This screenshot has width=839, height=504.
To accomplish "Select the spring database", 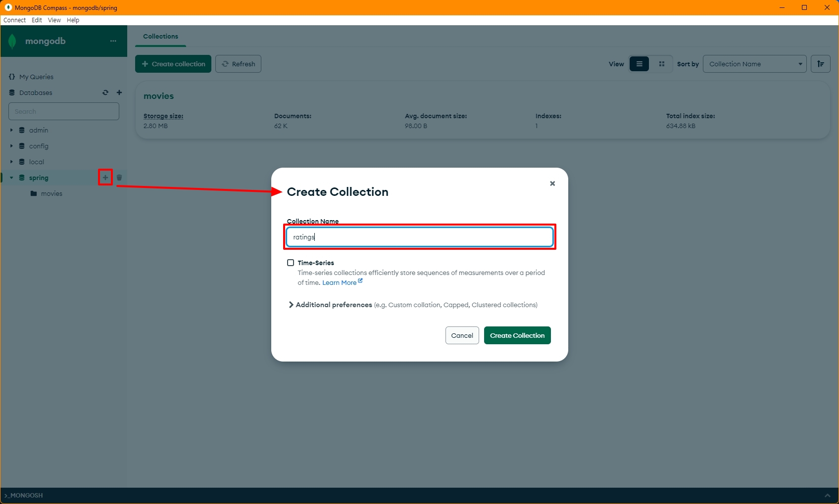I will (x=39, y=178).
